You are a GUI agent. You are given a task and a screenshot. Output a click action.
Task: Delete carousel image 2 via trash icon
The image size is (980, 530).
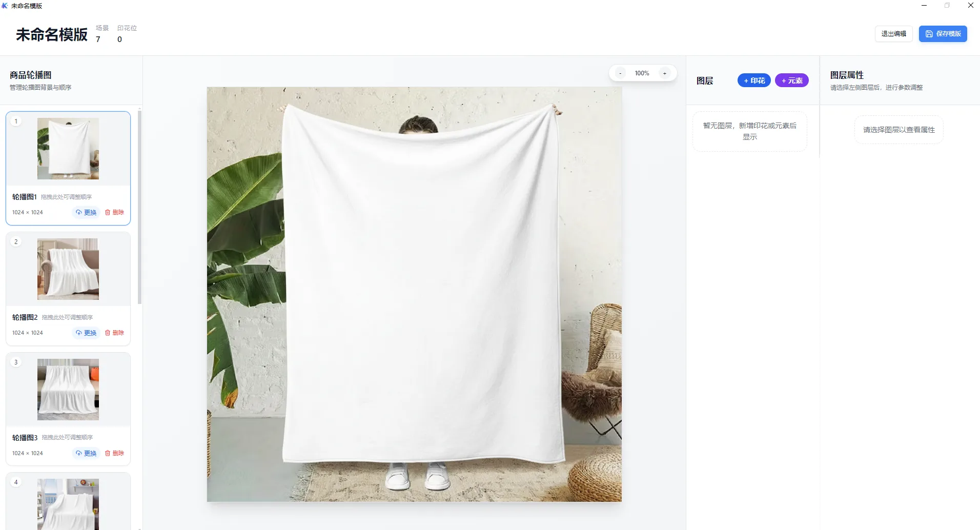pos(108,333)
